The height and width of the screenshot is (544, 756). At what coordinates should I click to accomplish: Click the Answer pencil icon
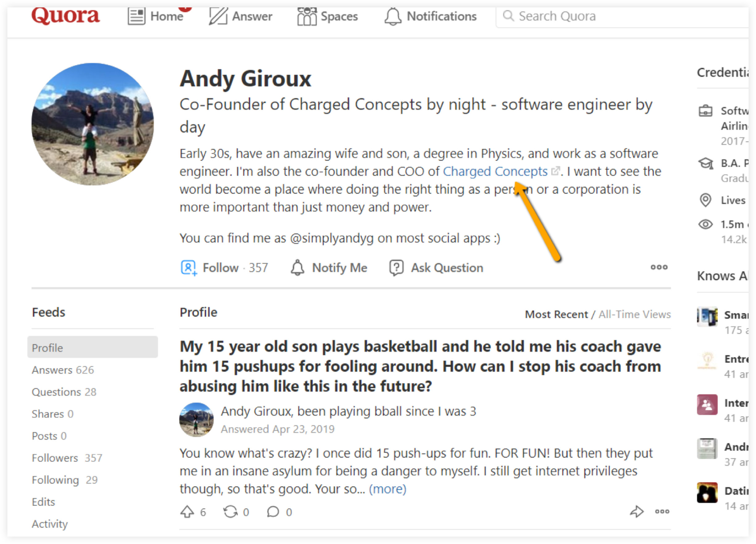[x=218, y=16]
